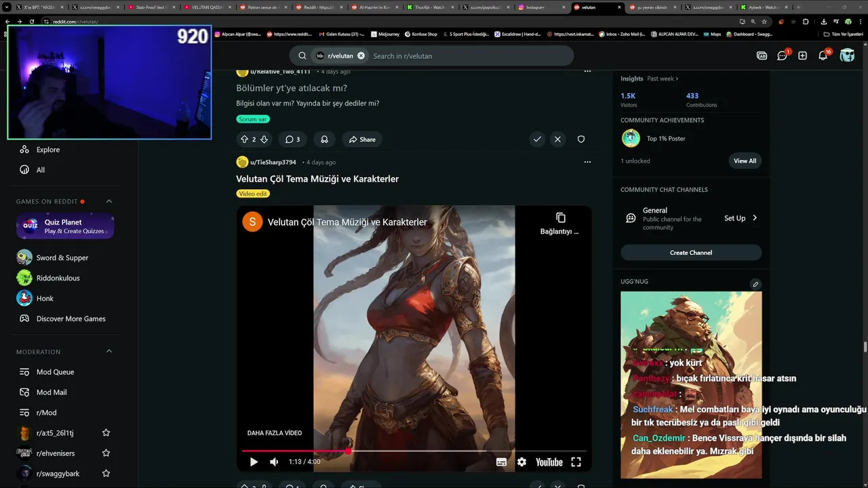This screenshot has height=488, width=868.
Task: Open comments on the Bölümler post
Action: (x=292, y=139)
